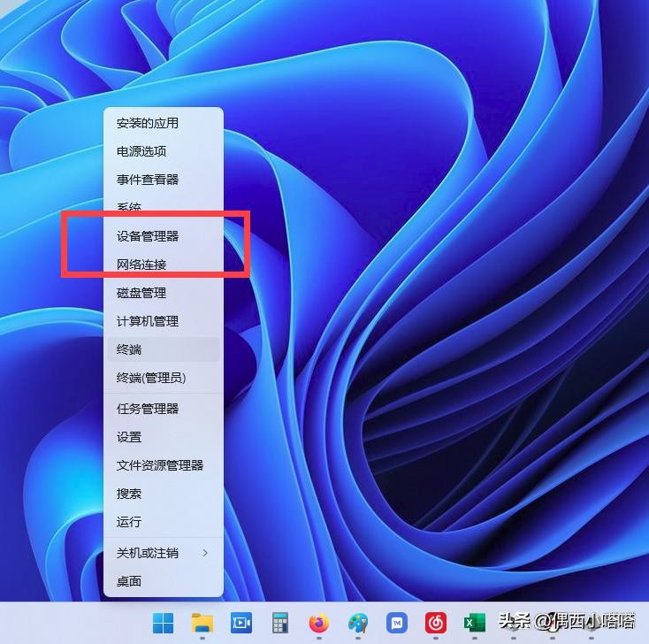
Task: Open 电源选项 from the menu
Action: click(164, 151)
